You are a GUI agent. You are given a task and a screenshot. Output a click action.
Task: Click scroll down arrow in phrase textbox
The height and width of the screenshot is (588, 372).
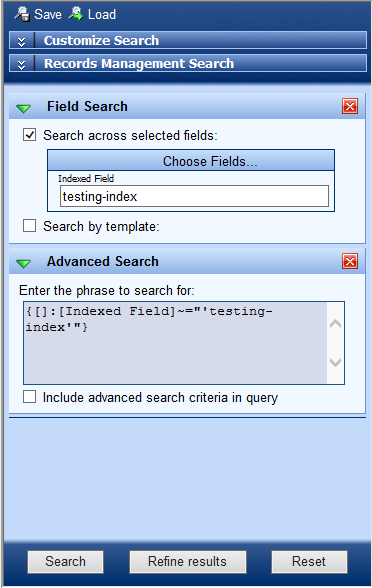335,362
